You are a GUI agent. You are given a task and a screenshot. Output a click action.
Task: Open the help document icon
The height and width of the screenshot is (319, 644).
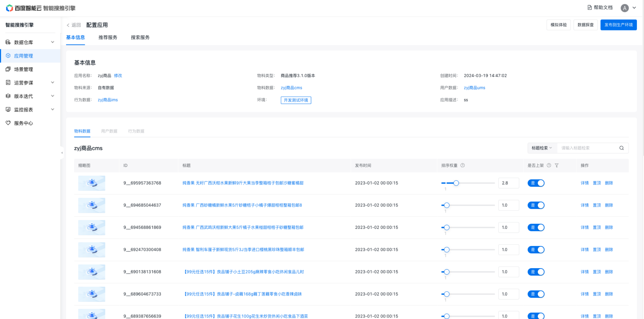tap(589, 8)
